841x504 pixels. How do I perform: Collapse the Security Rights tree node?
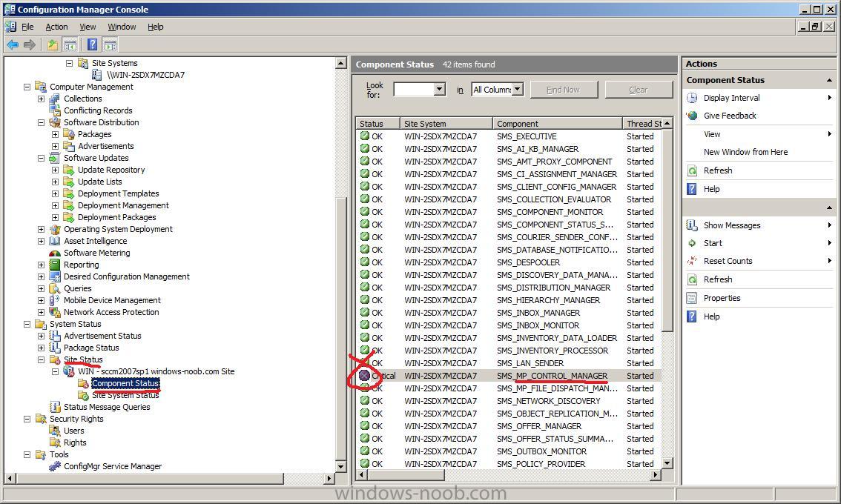pyautogui.click(x=27, y=419)
